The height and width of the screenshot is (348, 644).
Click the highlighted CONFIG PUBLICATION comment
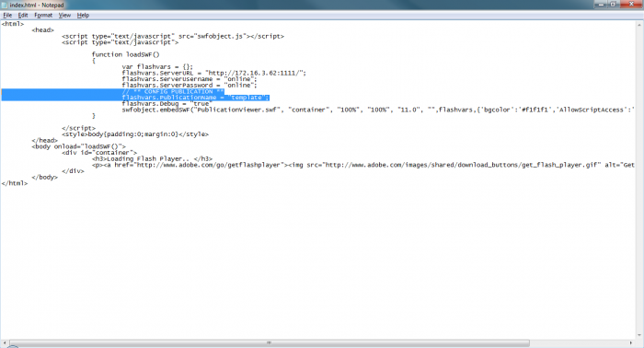click(173, 91)
